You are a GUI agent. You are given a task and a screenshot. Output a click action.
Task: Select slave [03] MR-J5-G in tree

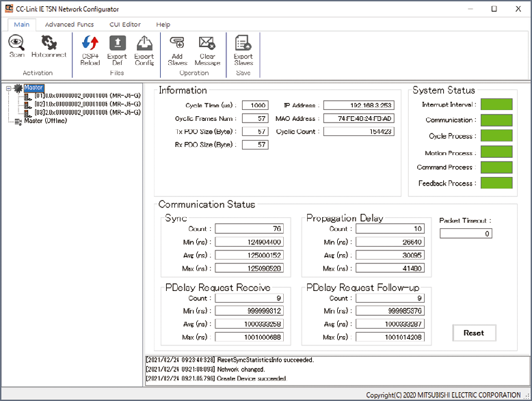(88, 112)
